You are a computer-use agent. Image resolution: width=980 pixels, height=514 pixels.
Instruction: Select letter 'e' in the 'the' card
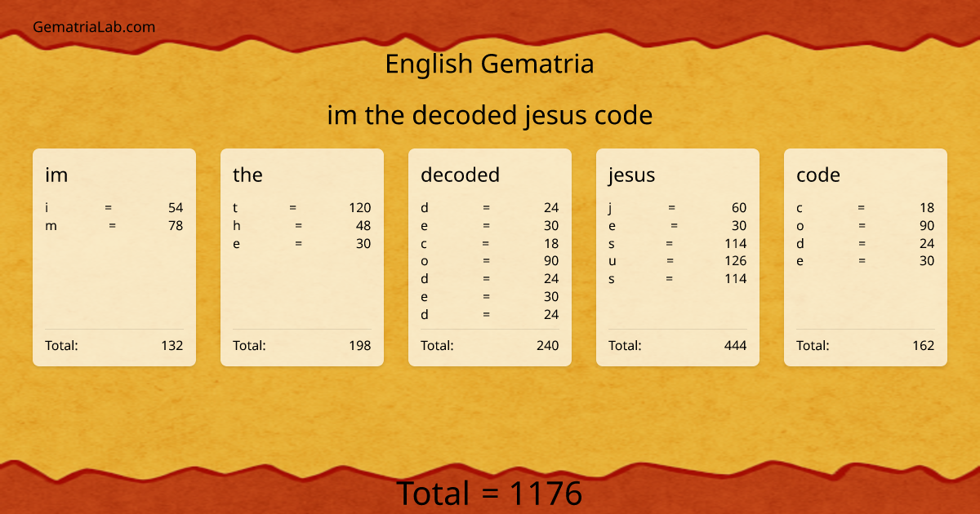237,243
